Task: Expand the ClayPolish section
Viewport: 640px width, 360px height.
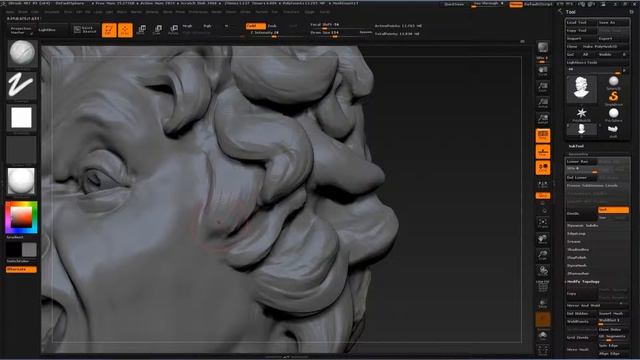Action: (x=577, y=258)
